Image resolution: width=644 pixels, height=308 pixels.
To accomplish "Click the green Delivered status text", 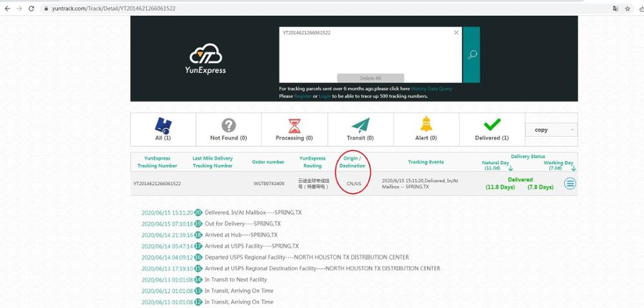I will 520,180.
